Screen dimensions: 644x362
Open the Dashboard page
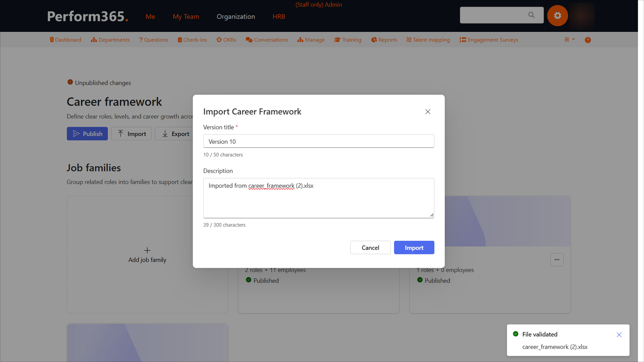click(66, 40)
